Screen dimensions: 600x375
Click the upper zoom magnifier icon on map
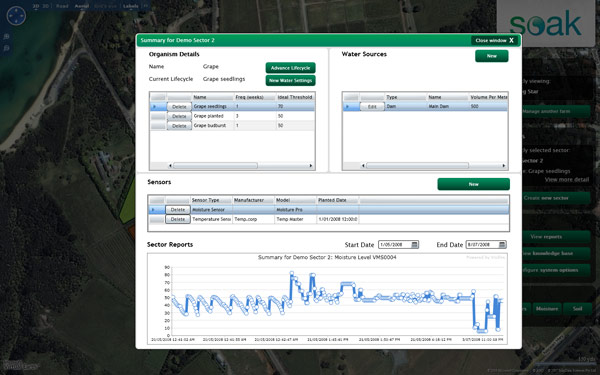pos(7,37)
